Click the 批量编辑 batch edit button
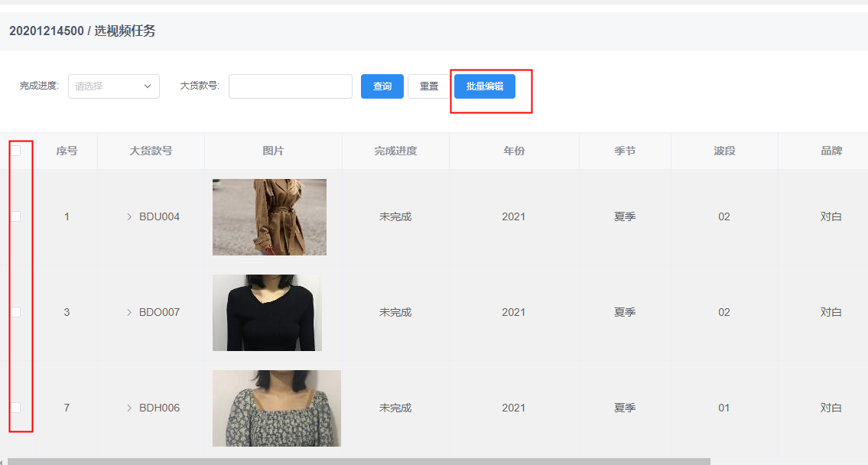The image size is (868, 465). coord(484,86)
